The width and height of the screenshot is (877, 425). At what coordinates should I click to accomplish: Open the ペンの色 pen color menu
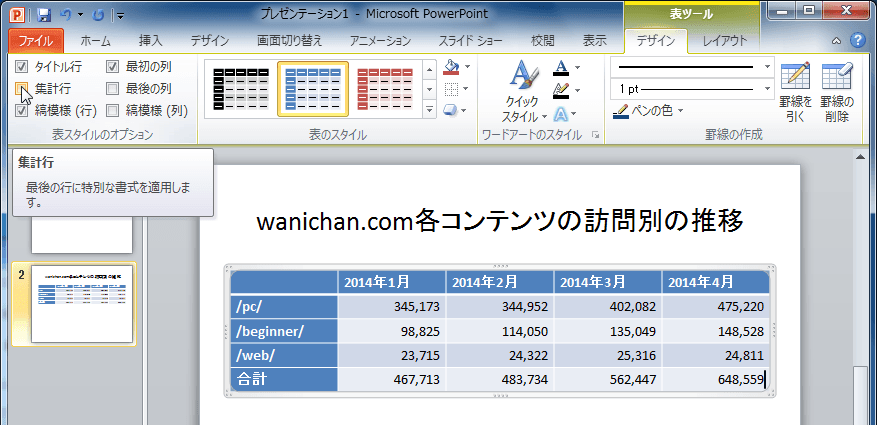tap(647, 111)
